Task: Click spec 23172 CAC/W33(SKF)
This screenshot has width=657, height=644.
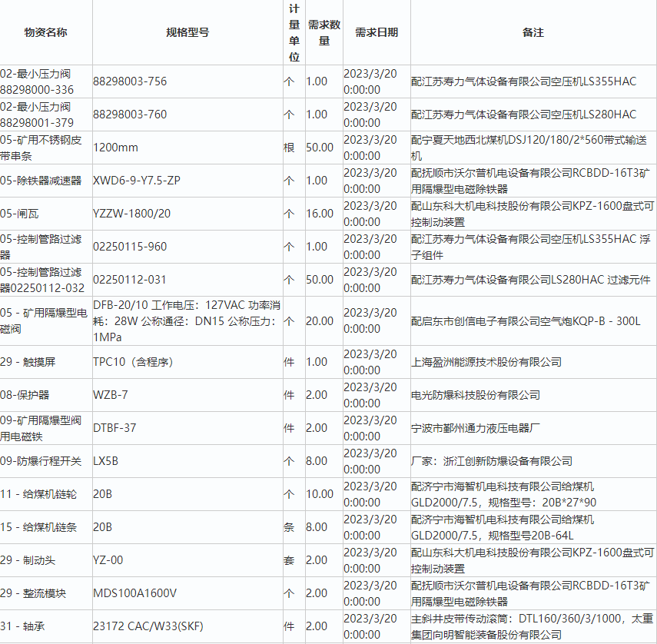Action: point(187,627)
